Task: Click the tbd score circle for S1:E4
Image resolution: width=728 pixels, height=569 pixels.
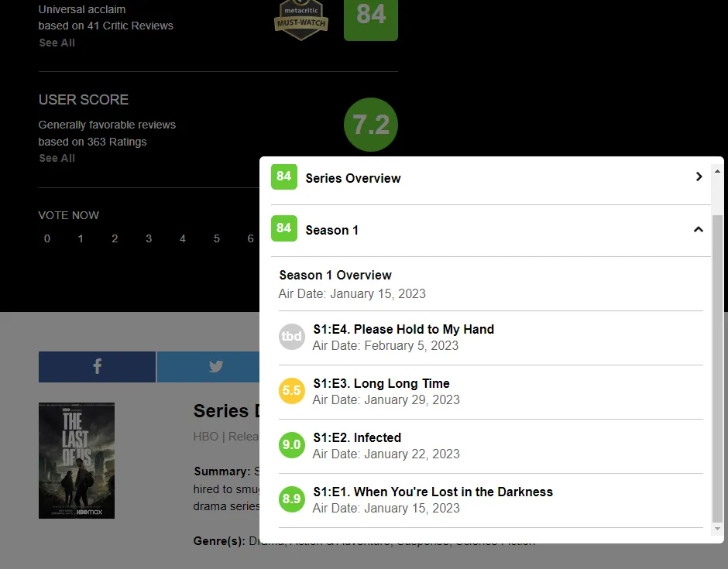Action: point(291,337)
